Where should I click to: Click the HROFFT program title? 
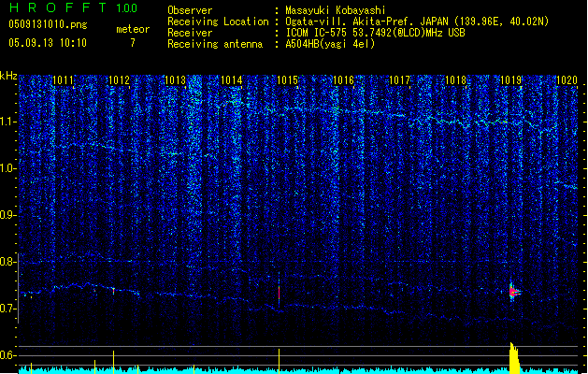click(56, 8)
